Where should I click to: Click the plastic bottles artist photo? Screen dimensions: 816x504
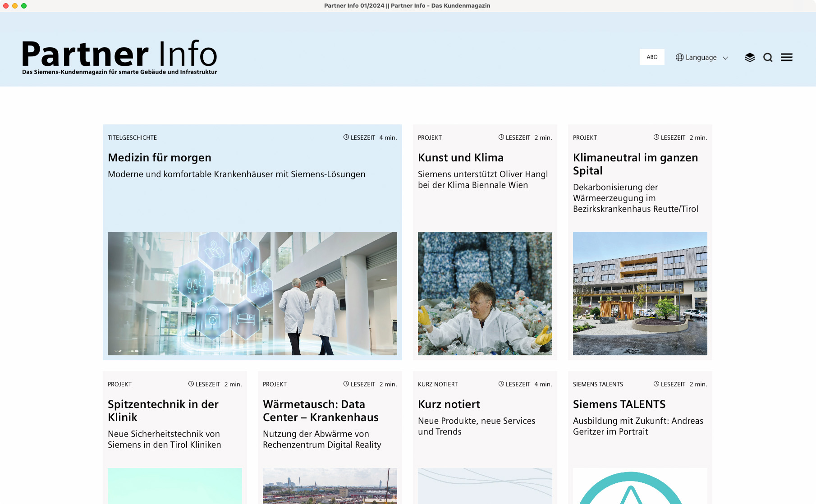pyautogui.click(x=485, y=293)
